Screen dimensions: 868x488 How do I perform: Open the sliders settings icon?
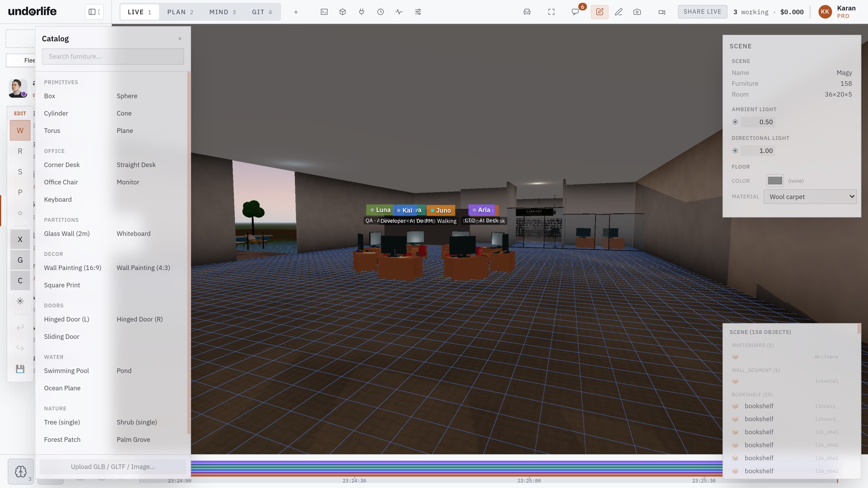pyautogui.click(x=418, y=12)
